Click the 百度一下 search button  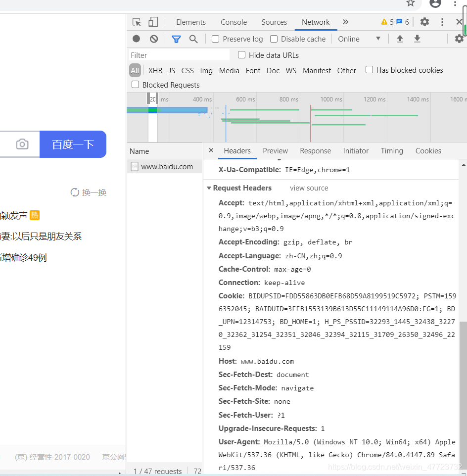73,144
